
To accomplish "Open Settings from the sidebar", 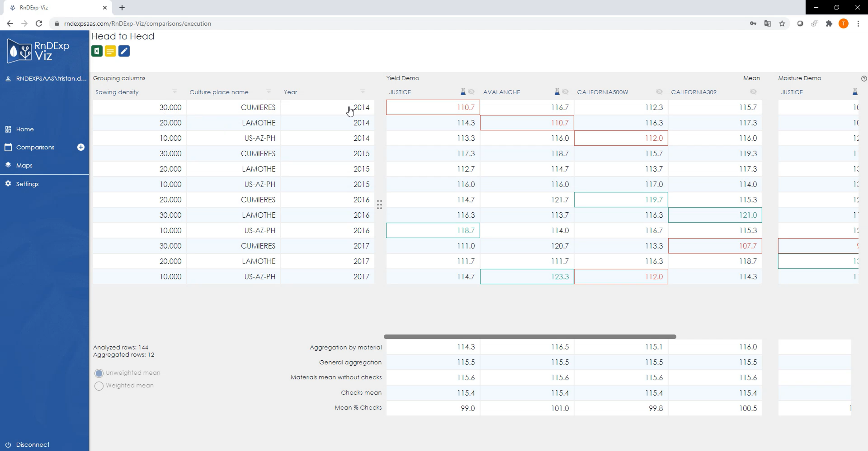I will coord(27,184).
